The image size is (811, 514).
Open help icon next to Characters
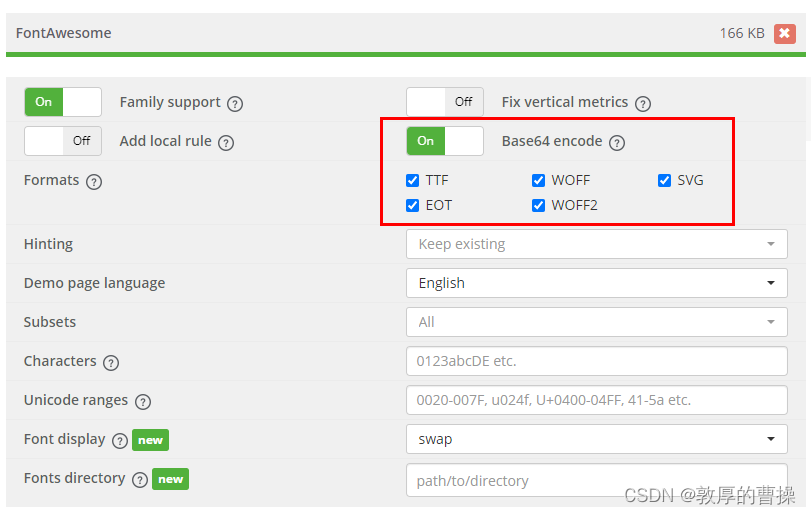111,363
